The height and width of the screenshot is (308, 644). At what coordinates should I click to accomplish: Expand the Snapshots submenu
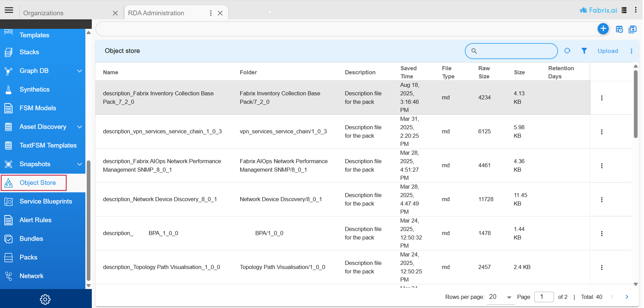tap(80, 164)
